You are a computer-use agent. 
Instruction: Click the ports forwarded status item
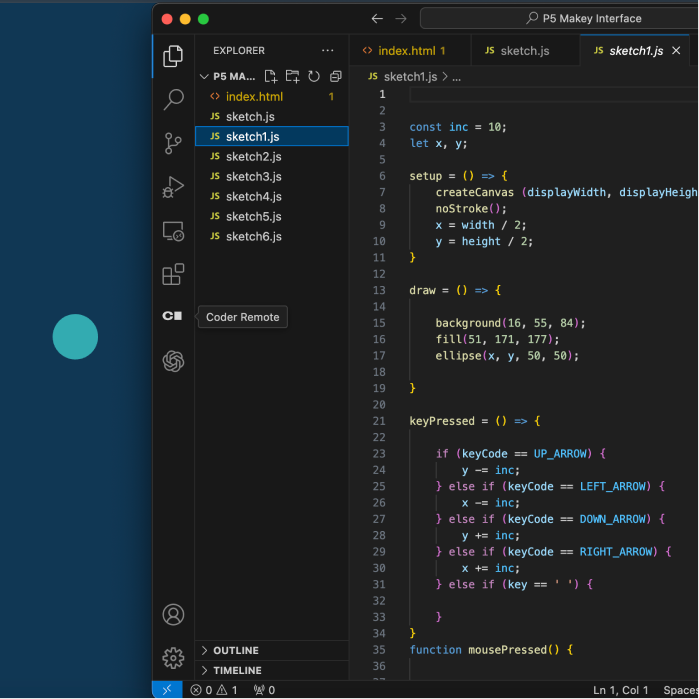(264, 690)
